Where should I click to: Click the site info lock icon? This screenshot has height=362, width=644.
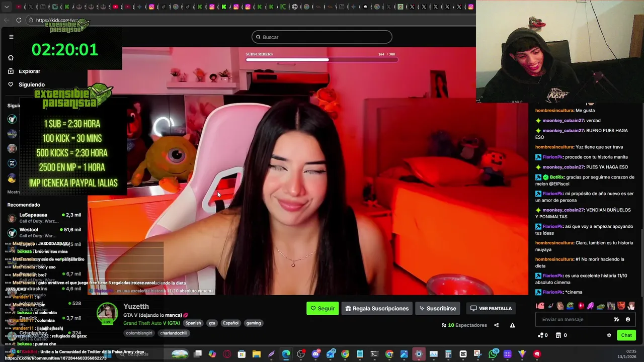[31, 20]
